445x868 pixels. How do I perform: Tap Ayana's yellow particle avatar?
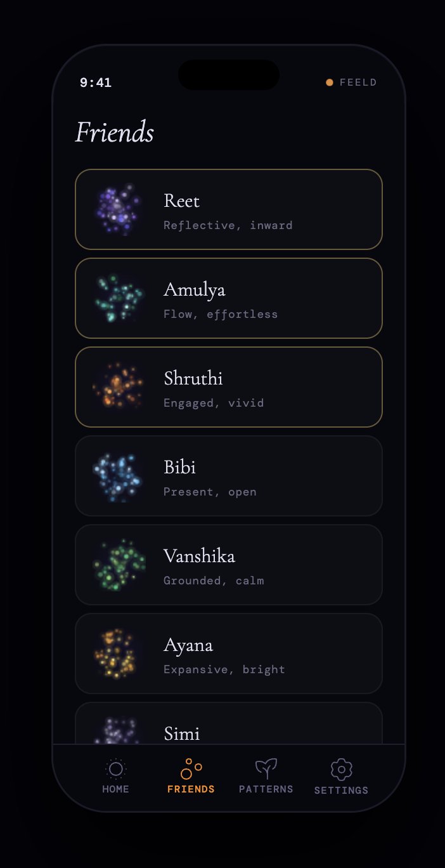click(x=119, y=654)
